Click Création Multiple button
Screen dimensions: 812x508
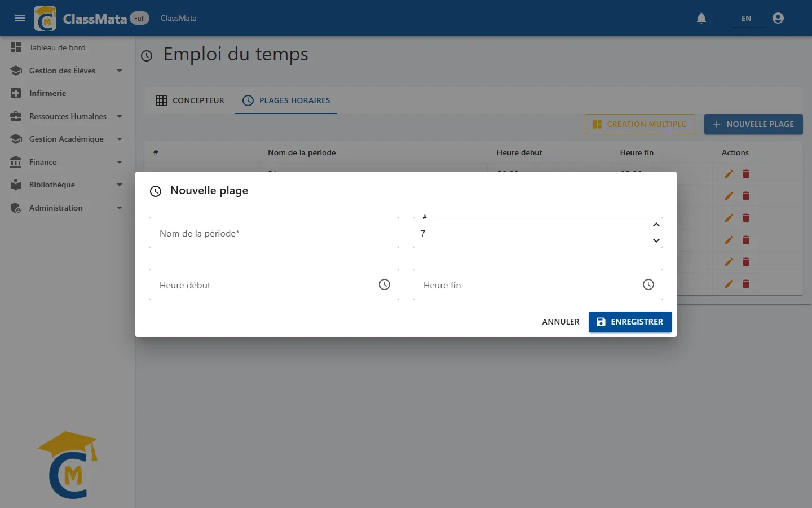tap(640, 124)
